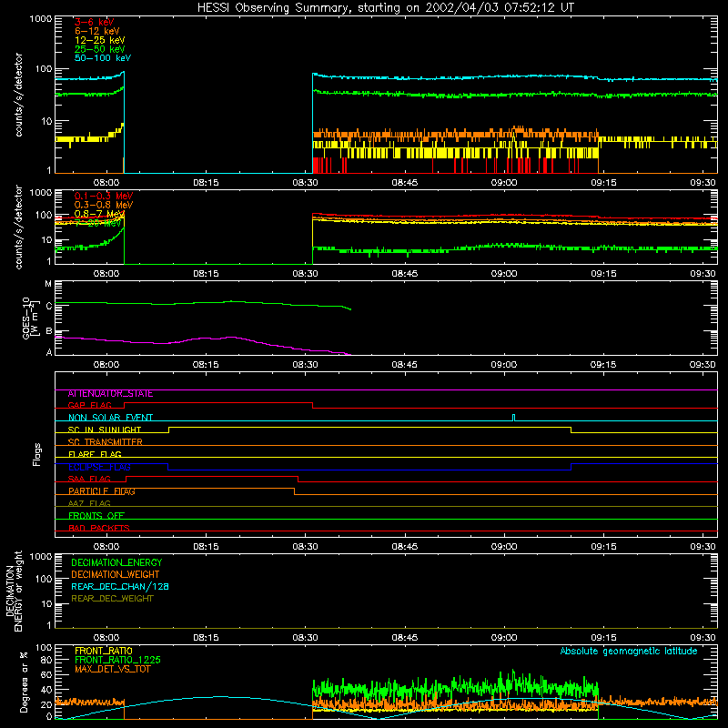
Task: Click the NON_SOLAR_EVENT spike near 09:00
Action: click(513, 417)
